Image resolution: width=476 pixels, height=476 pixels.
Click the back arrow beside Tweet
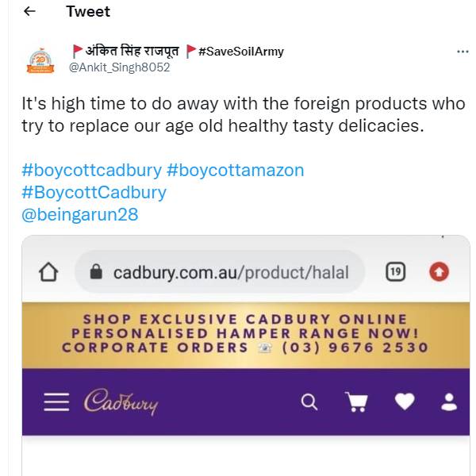(29, 12)
